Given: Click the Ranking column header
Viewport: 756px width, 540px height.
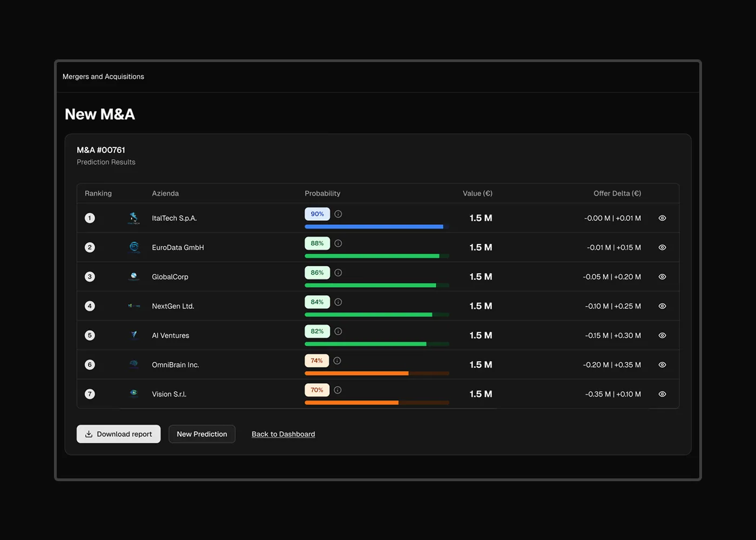Looking at the screenshot, I should pos(98,193).
